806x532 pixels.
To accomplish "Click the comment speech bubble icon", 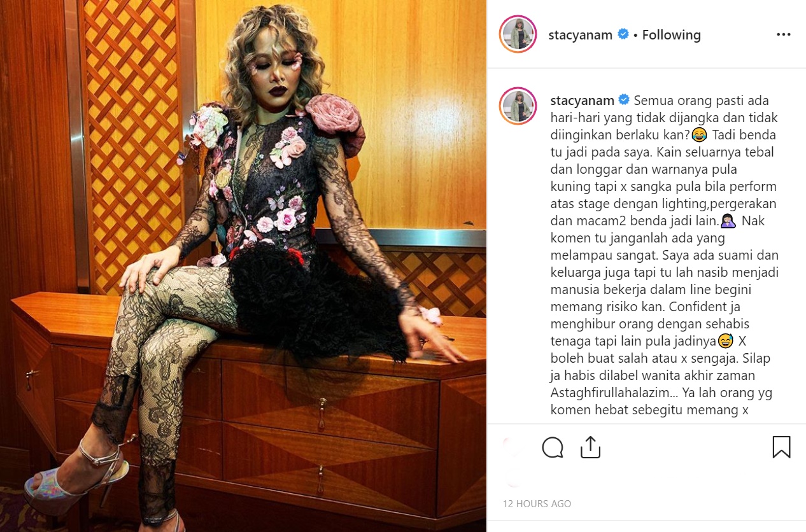I will pos(553,447).
